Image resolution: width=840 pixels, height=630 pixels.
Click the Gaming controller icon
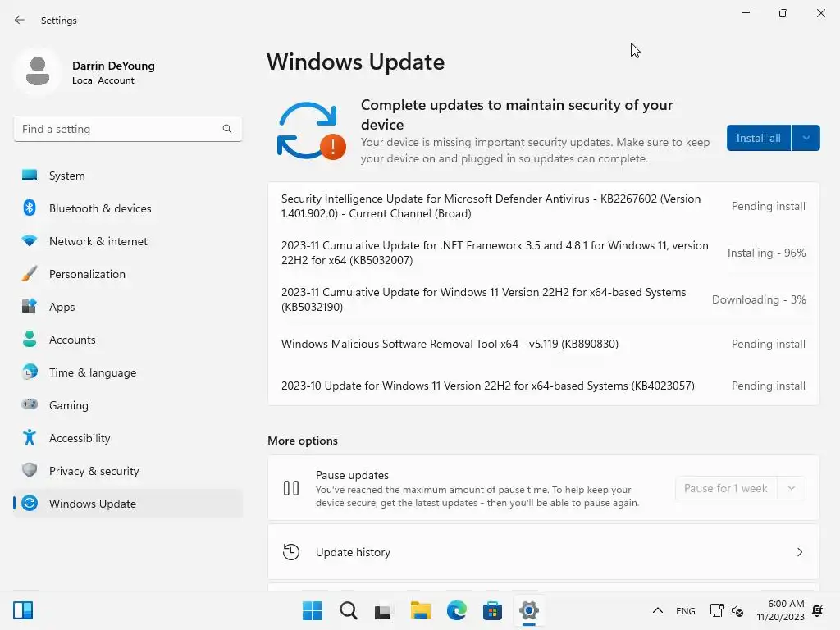[x=30, y=404]
